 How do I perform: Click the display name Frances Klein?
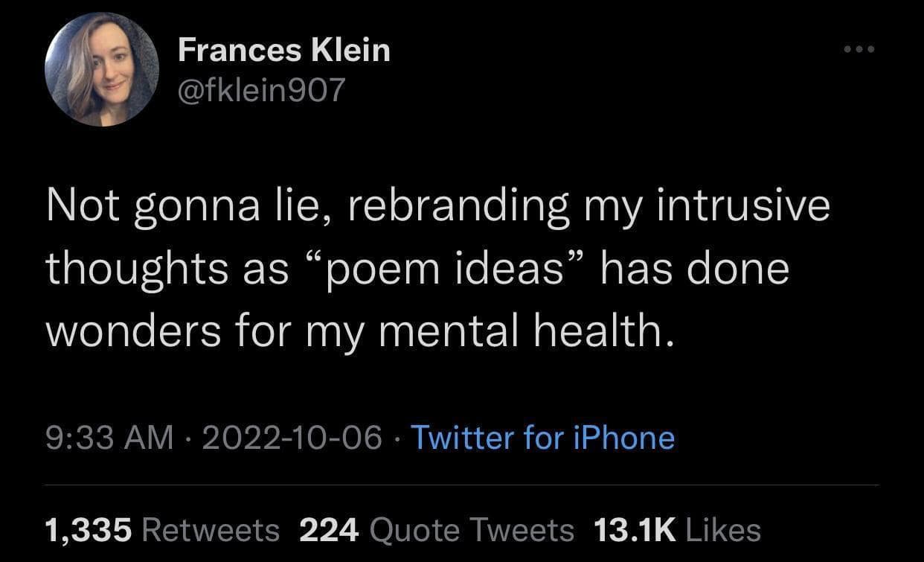pos(283,49)
